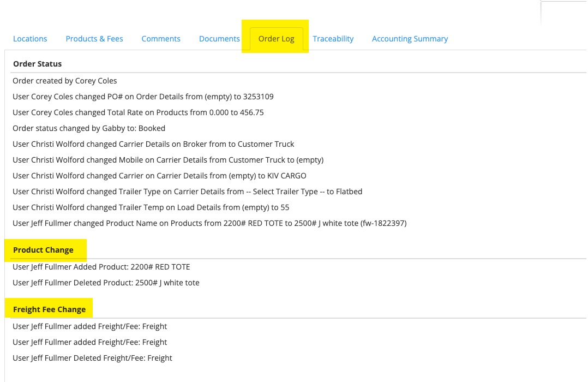Select the 'Order created by Corey Coles' entry
The image size is (588, 382).
point(65,81)
